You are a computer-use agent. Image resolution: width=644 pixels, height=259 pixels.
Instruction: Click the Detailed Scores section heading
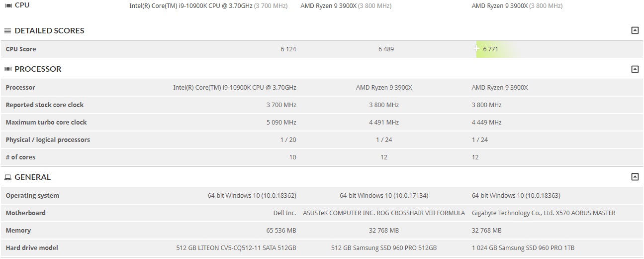49,31
